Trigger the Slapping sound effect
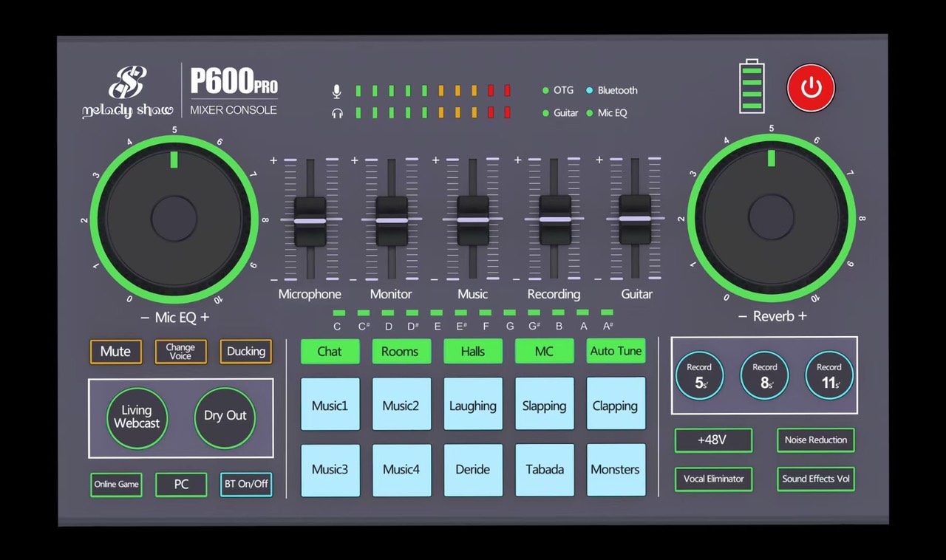Image resolution: width=946 pixels, height=560 pixels. coord(545,404)
